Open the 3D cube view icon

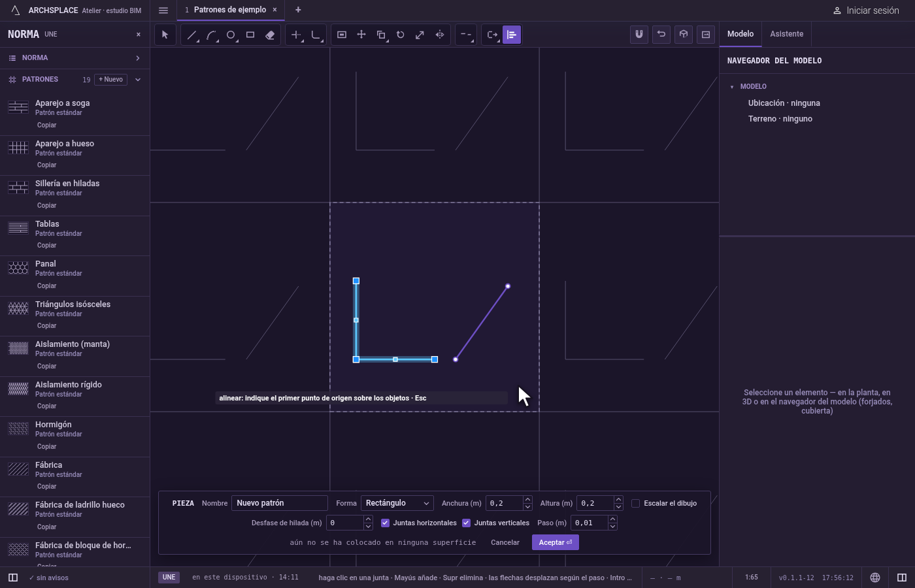coord(684,35)
